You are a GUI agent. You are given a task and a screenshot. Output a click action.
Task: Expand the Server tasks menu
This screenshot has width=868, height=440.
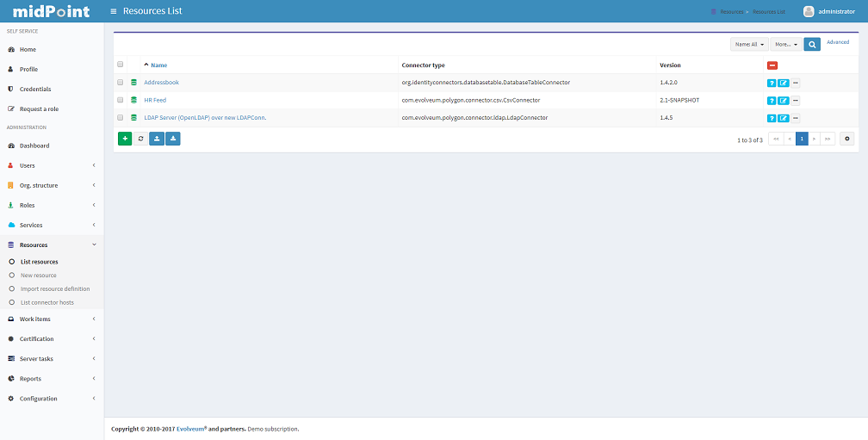pyautogui.click(x=52, y=359)
